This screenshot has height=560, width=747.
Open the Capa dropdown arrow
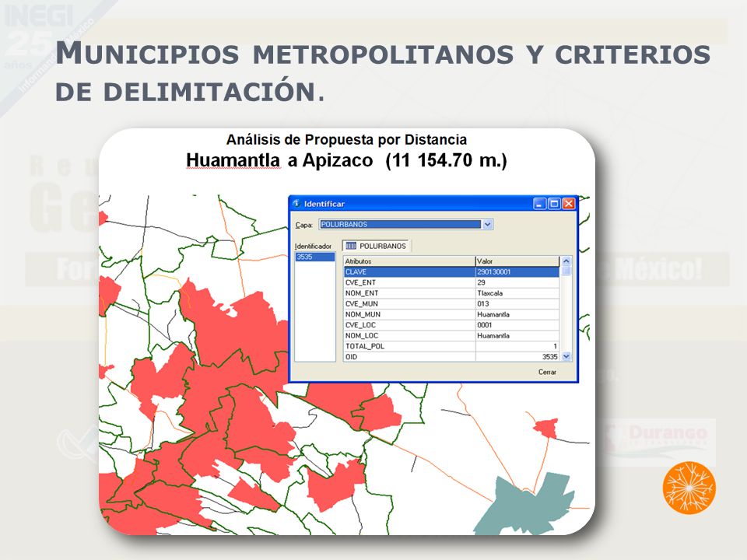[487, 224]
